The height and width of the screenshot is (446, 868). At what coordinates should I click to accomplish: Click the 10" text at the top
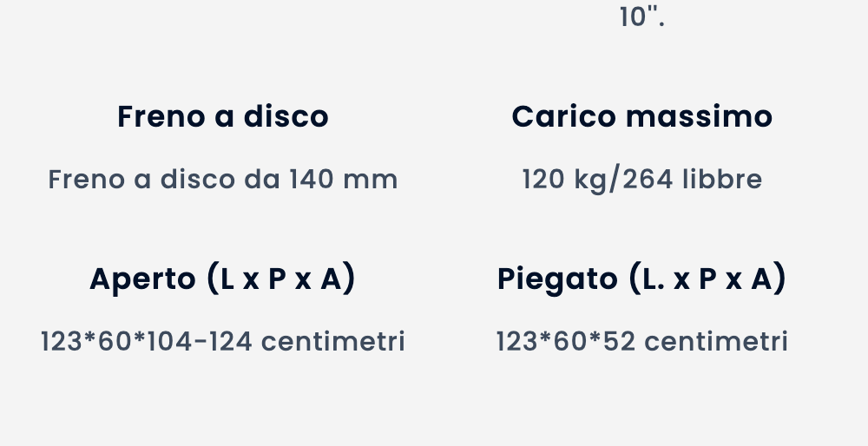coord(642,16)
